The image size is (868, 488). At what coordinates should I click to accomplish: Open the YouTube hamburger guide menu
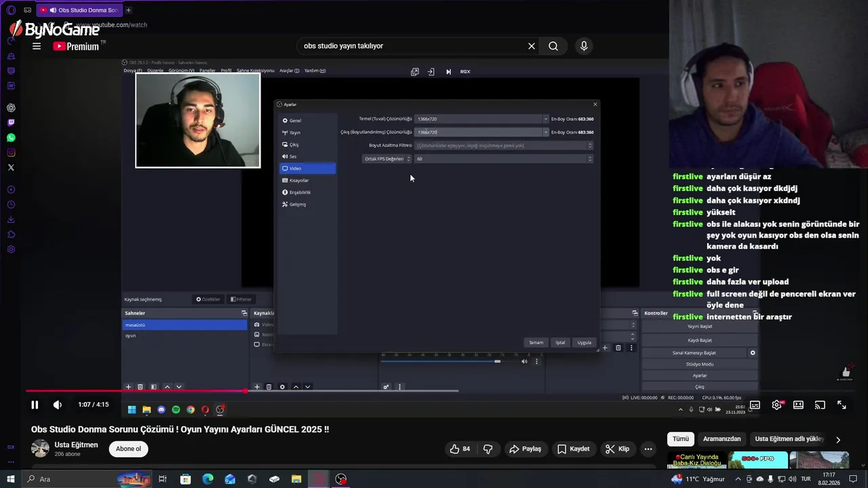coord(37,46)
